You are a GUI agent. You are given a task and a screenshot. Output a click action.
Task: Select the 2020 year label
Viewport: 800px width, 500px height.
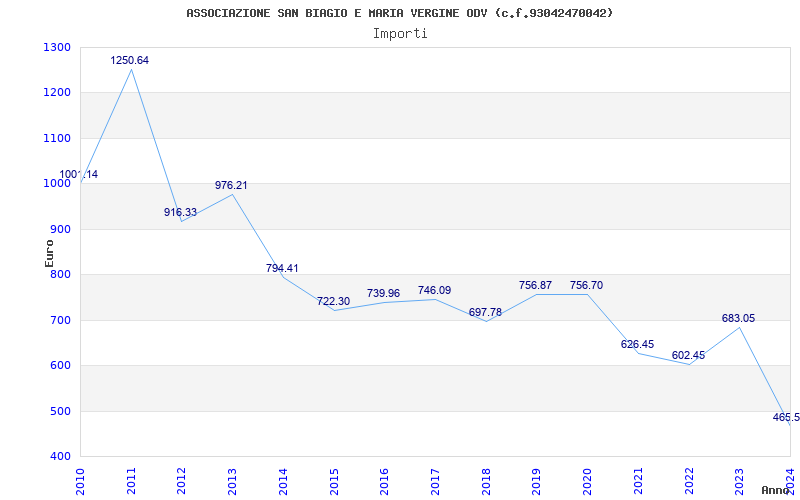(x=587, y=482)
